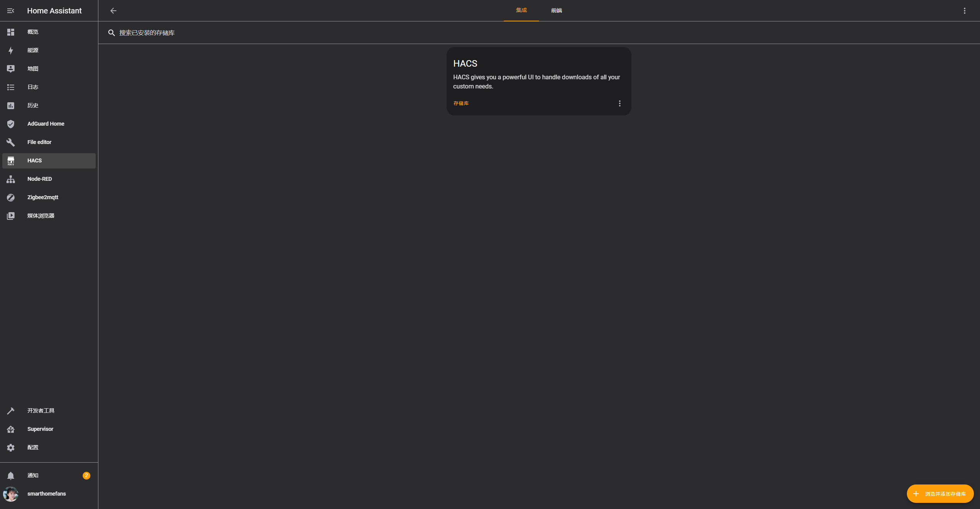The height and width of the screenshot is (509, 980).
Task: Open the HACS card three-dot menu
Action: pos(620,103)
